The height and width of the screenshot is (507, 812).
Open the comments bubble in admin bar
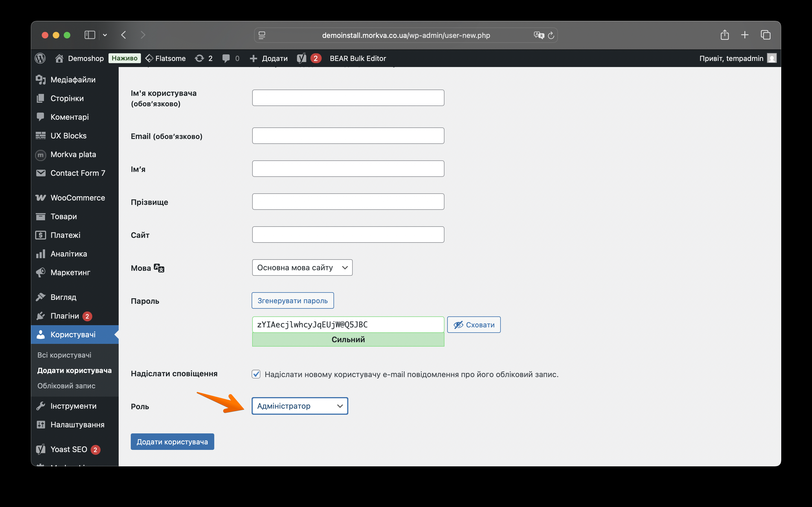[x=230, y=58]
